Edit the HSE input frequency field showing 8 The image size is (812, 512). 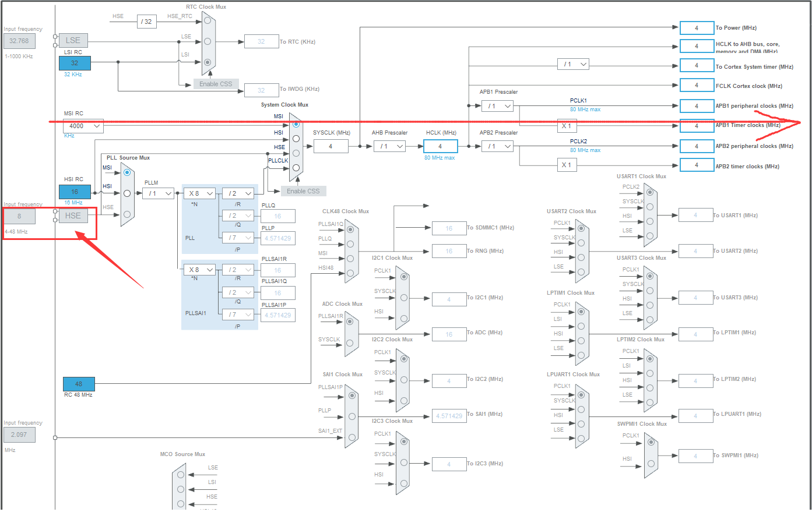(x=19, y=216)
